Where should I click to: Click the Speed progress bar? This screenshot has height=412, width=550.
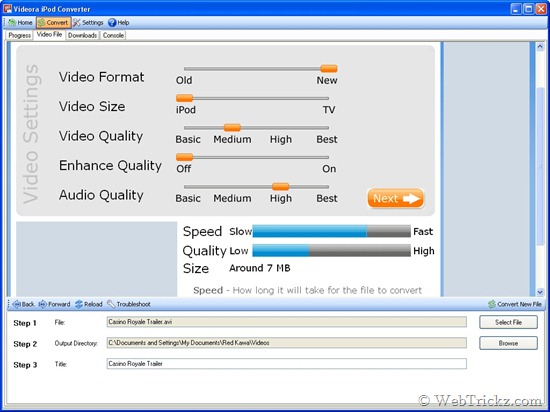pyautogui.click(x=331, y=231)
